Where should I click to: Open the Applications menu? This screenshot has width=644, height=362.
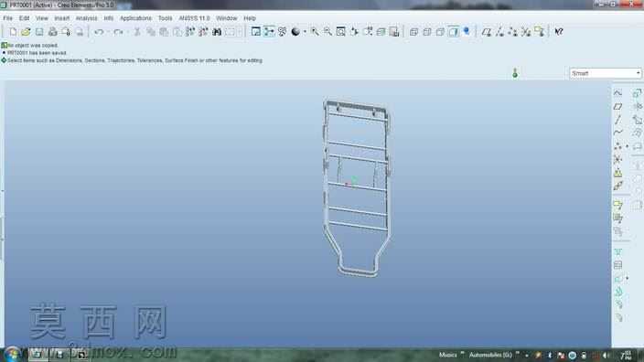(x=135, y=18)
